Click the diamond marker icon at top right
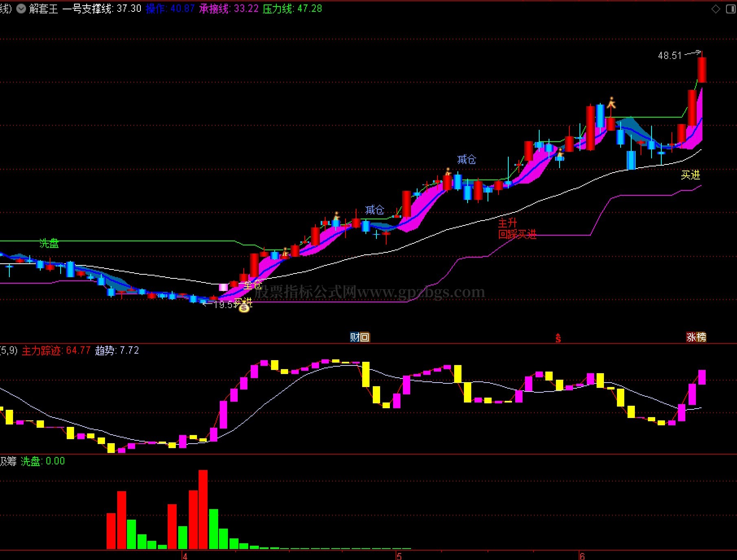Viewport: 737px width, 560px height. click(715, 9)
